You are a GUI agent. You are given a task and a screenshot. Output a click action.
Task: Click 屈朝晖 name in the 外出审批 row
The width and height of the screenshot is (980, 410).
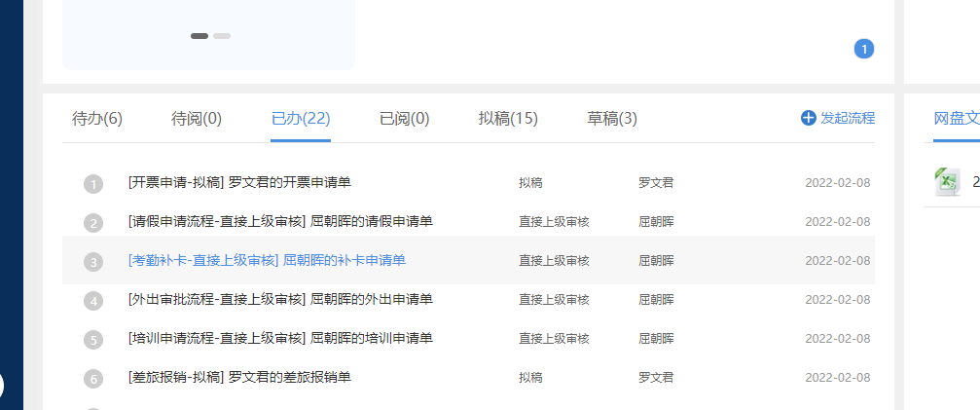click(x=656, y=300)
